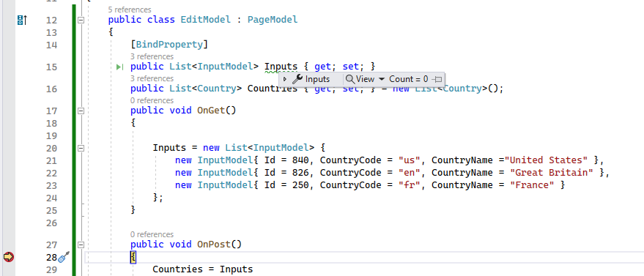This screenshot has height=276, width=644.
Task: Click the inheritance margin icon beside line 12
Action: (22, 20)
